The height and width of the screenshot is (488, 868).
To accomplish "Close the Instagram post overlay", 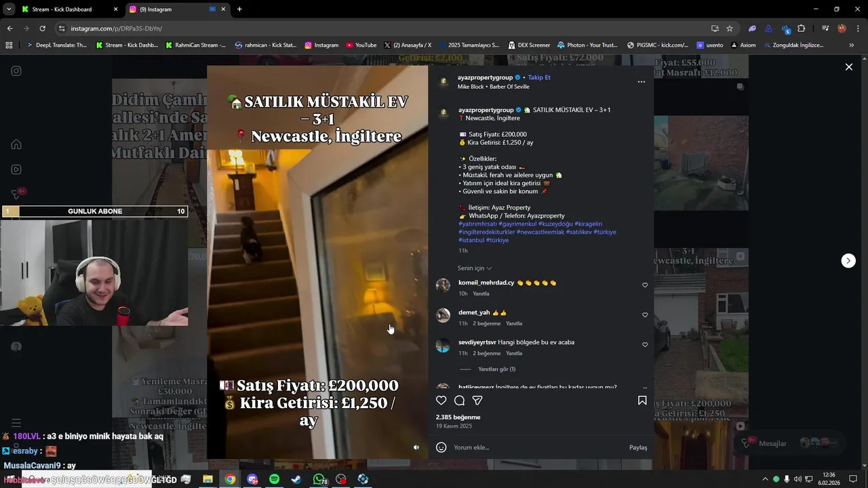I will [x=848, y=66].
